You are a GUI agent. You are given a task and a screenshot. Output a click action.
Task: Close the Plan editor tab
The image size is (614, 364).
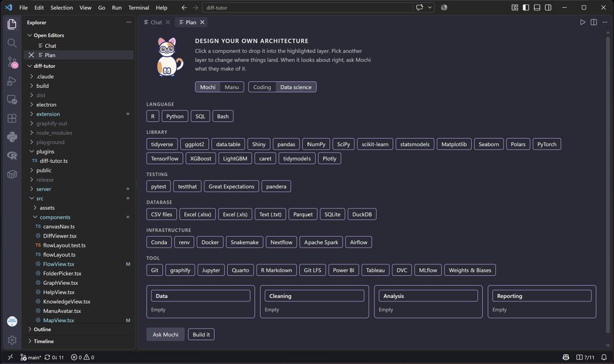(202, 22)
